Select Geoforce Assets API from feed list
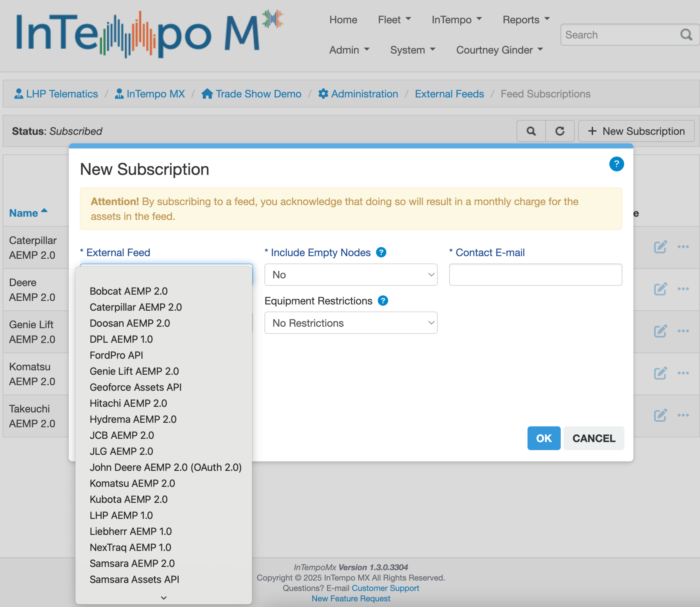The image size is (700, 607). point(135,387)
